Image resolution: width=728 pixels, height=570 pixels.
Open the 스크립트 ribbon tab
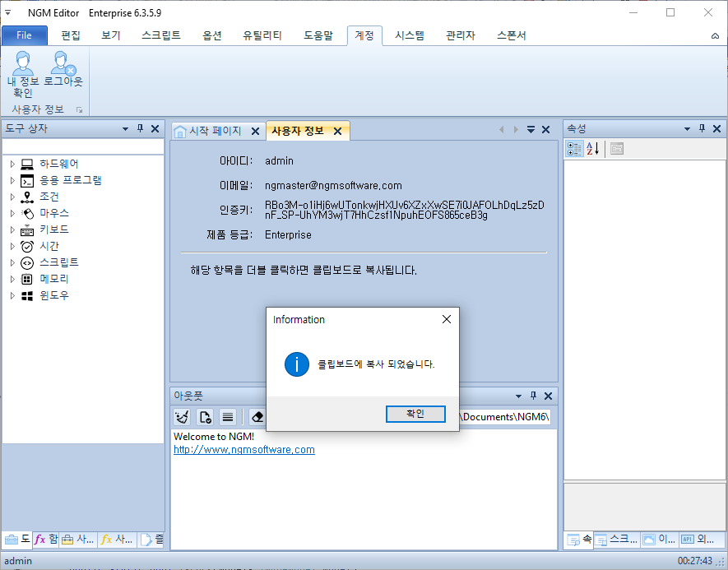click(161, 35)
